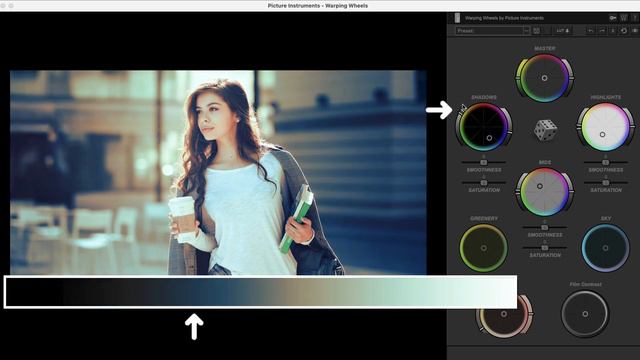Click the Film Contrast wheel
640x360 pixels.
(585, 313)
